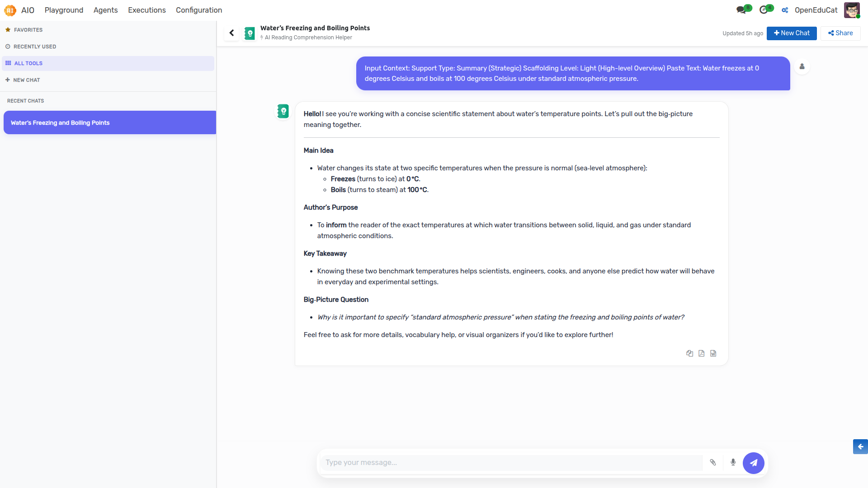Screen dimensions: 868x488
Task: Click the assistant avatar beside the response
Action: pyautogui.click(x=283, y=111)
